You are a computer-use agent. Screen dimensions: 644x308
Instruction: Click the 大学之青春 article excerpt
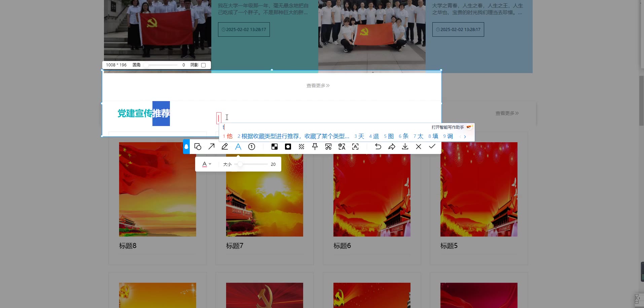[477, 9]
